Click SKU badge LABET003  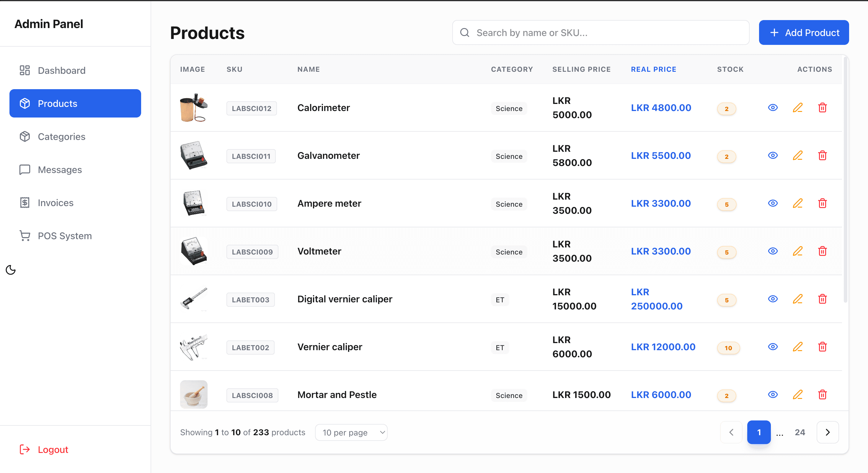click(x=250, y=300)
